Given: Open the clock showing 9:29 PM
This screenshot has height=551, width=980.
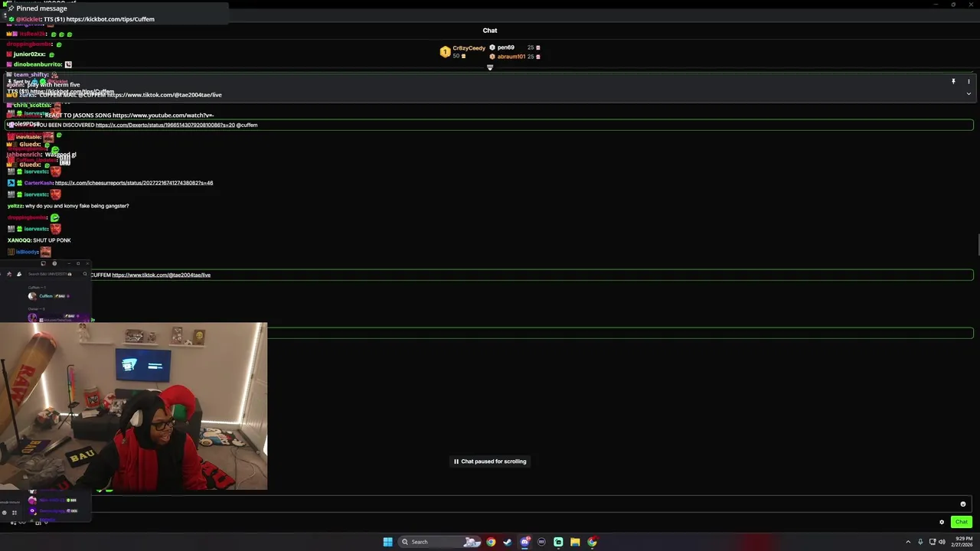Looking at the screenshot, I should coord(962,542).
